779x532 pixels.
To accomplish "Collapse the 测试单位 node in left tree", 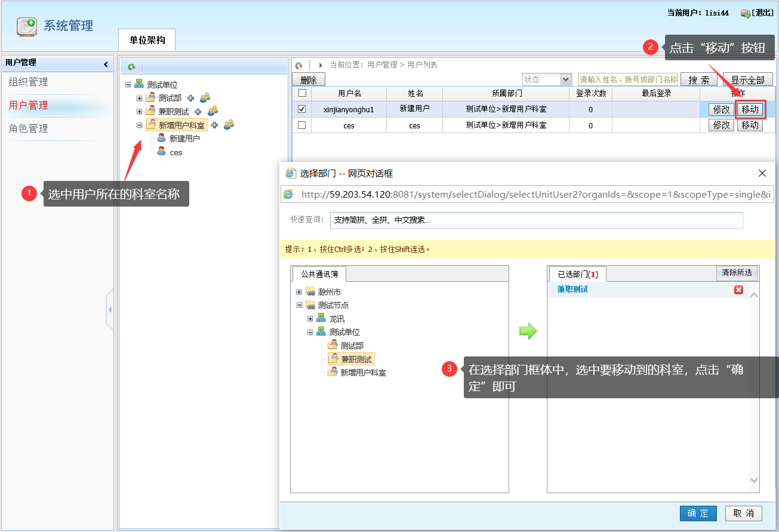I will (x=128, y=85).
